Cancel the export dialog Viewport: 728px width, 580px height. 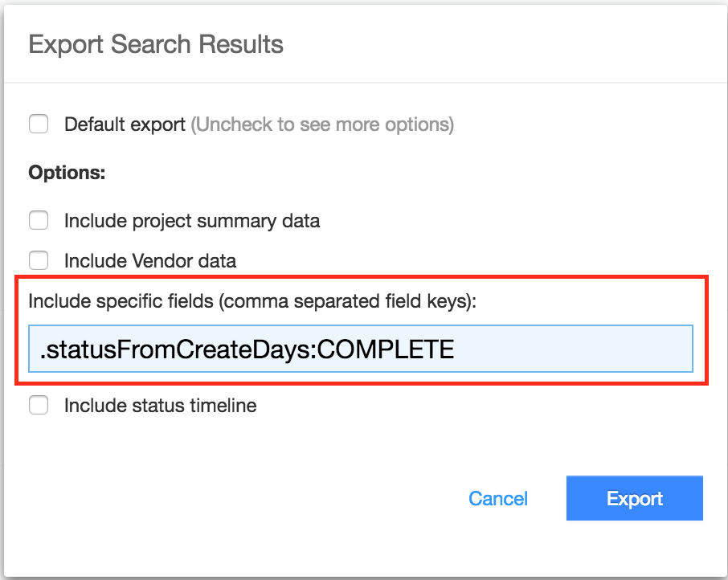(498, 499)
